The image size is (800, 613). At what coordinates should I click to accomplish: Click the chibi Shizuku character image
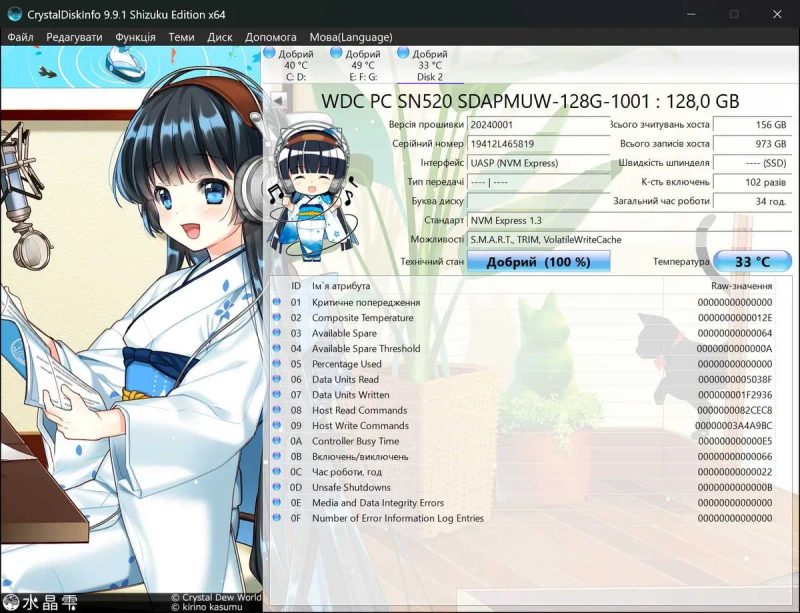pyautogui.click(x=312, y=191)
